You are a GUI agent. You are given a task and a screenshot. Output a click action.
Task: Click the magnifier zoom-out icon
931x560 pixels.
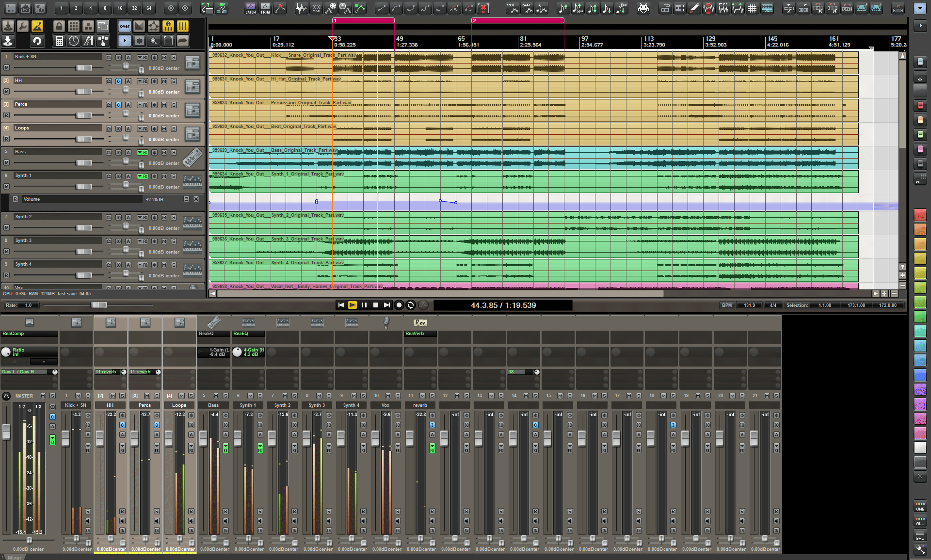154,41
